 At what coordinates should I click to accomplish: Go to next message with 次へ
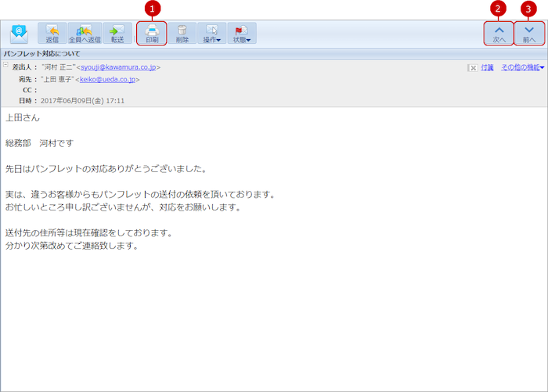pos(499,33)
